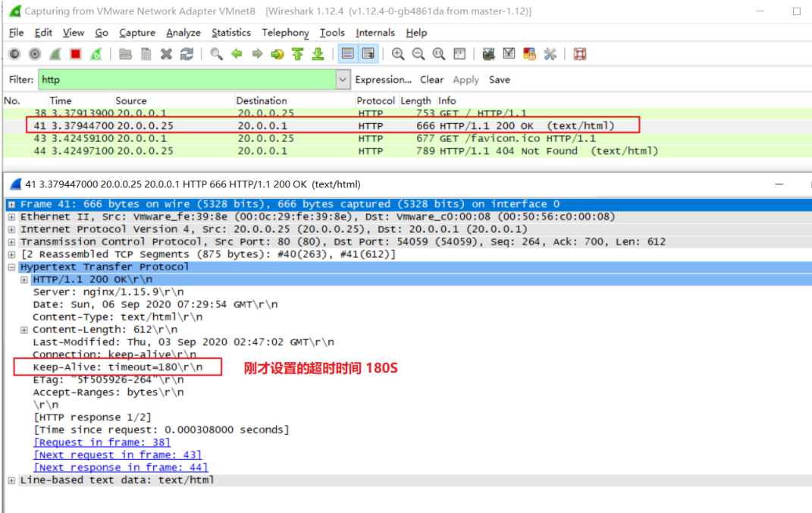Click the Expression... button
812x513 pixels.
(x=383, y=80)
